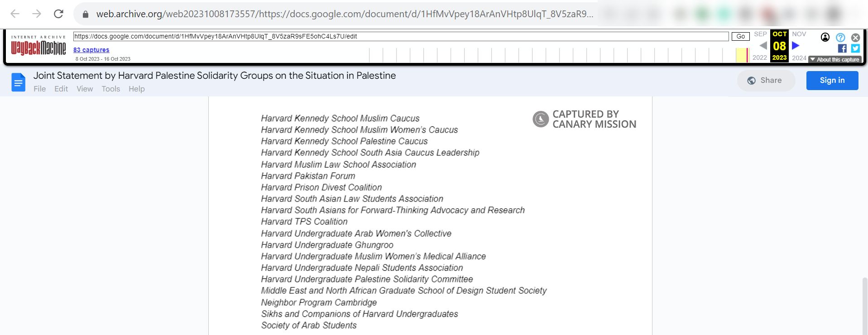868x335 pixels.
Task: Open the 83 captures link
Action: point(91,50)
